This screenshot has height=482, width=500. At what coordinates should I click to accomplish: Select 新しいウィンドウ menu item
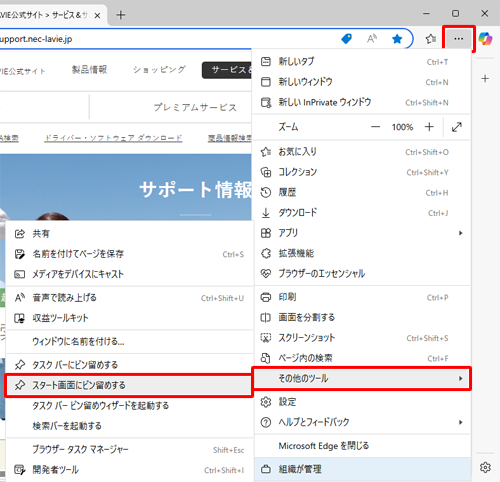tap(362, 82)
